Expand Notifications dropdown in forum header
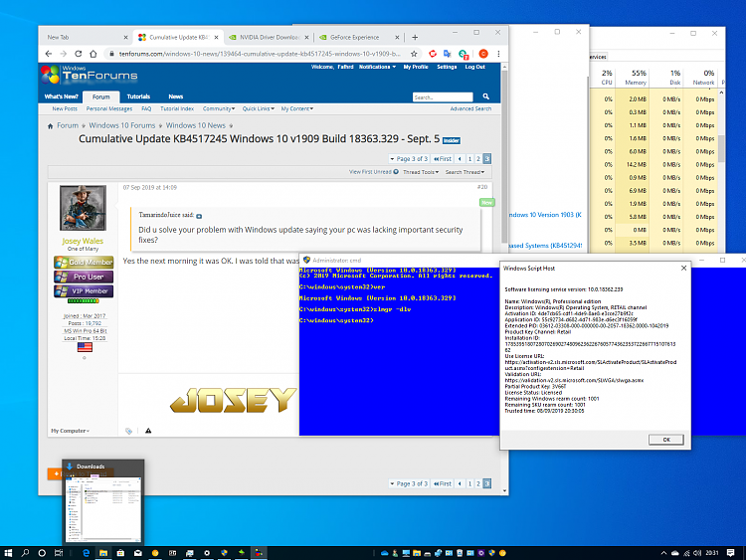Image resolution: width=746 pixels, height=560 pixels. [x=377, y=67]
